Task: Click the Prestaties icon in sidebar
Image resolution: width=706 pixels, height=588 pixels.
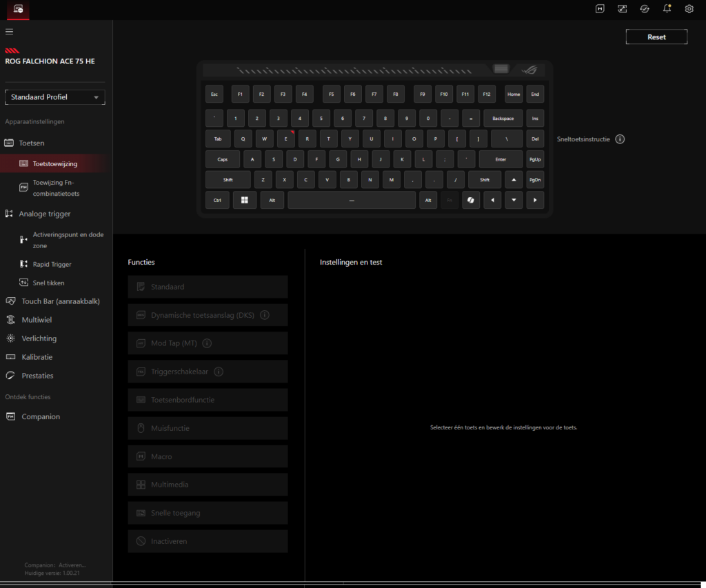Action: coord(10,376)
